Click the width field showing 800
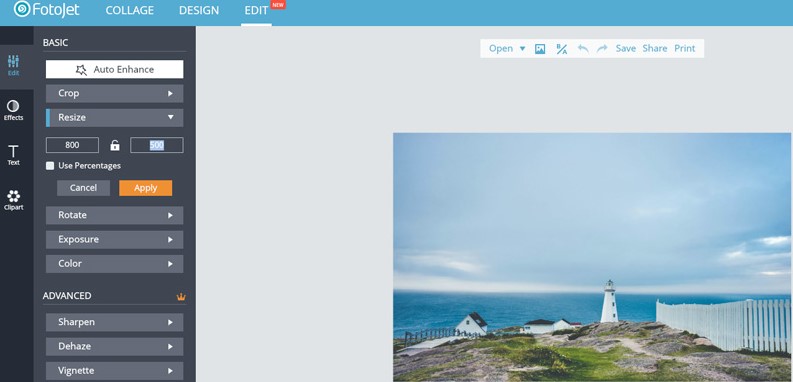Screen dimensions: 793x382 (72, 145)
